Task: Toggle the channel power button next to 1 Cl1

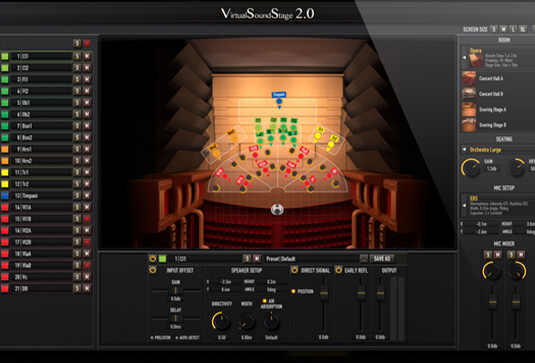Action: (x=153, y=259)
